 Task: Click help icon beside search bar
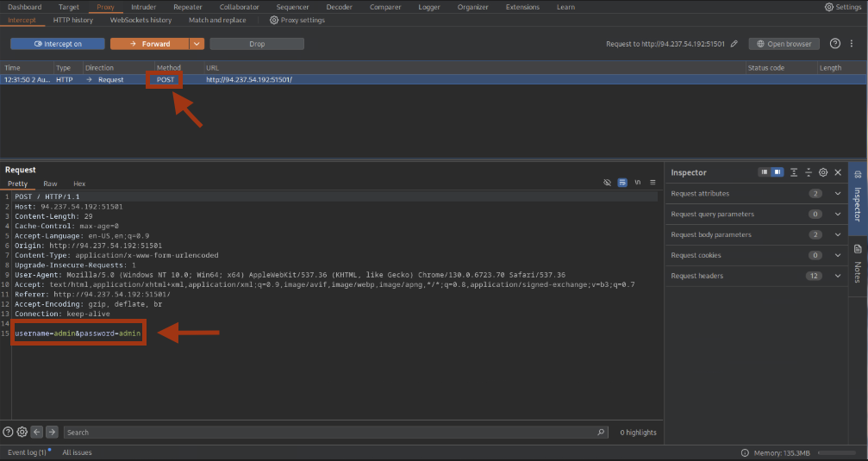pos(8,433)
